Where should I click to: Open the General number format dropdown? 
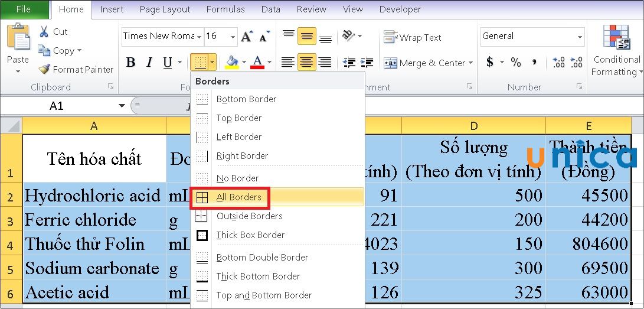pos(579,37)
